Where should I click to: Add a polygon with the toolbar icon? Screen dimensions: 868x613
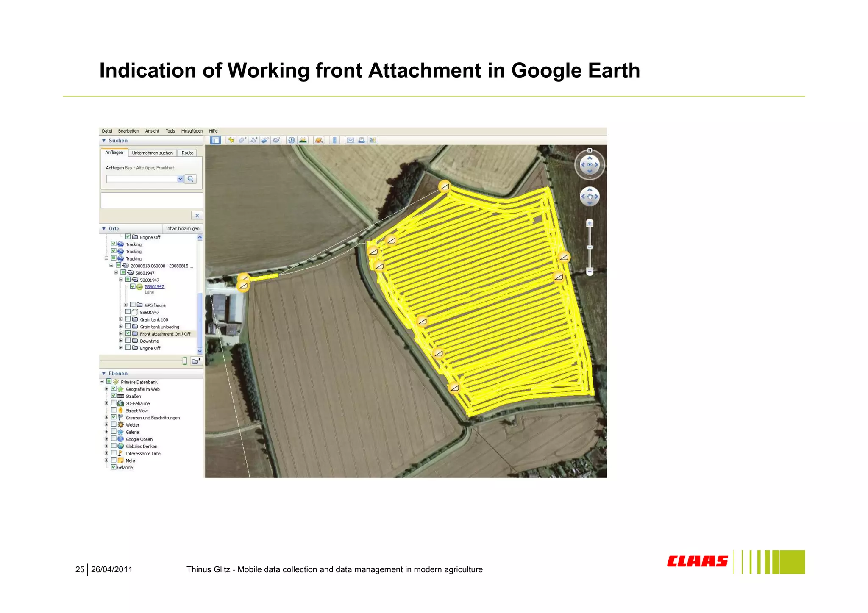[x=242, y=140]
